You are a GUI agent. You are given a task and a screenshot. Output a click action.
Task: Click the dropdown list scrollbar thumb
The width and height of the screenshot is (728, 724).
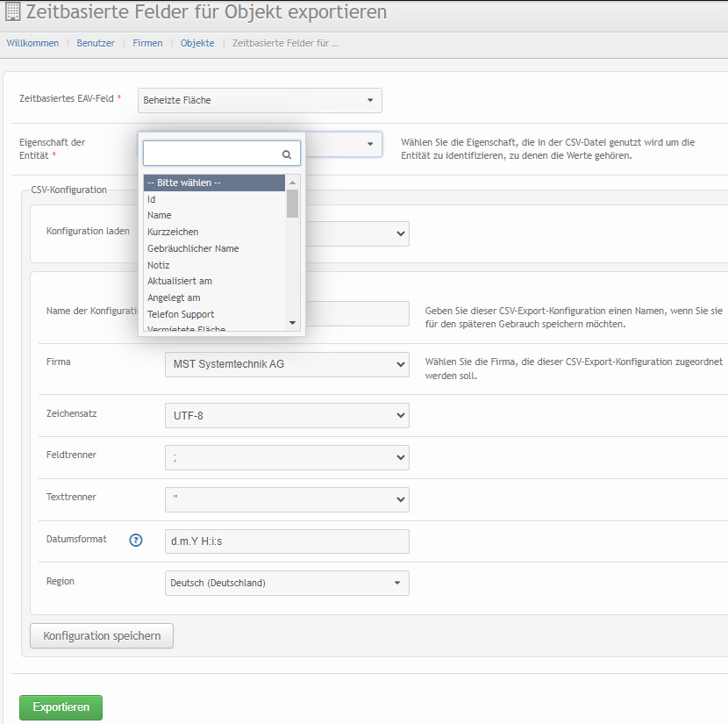pos(292,204)
